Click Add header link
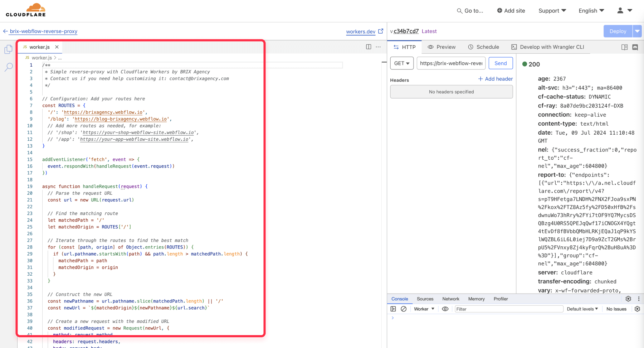The width and height of the screenshot is (644, 348). coord(496,79)
